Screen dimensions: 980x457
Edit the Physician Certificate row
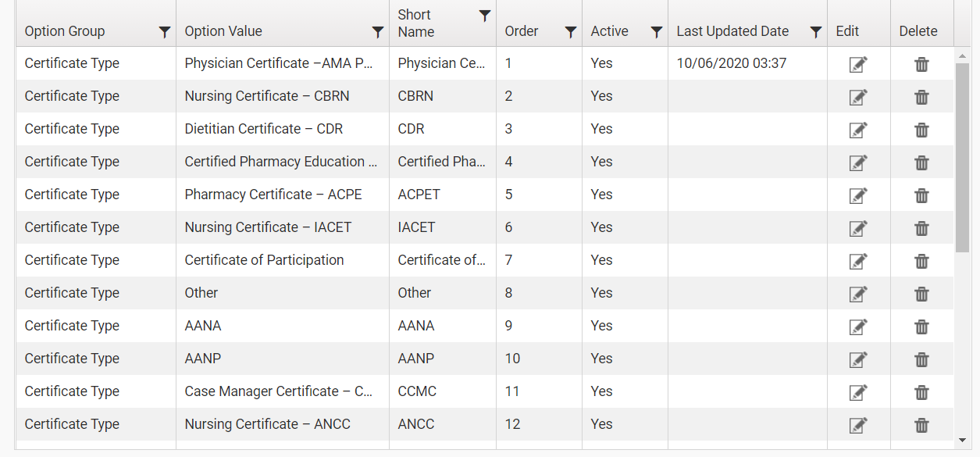[x=858, y=64]
